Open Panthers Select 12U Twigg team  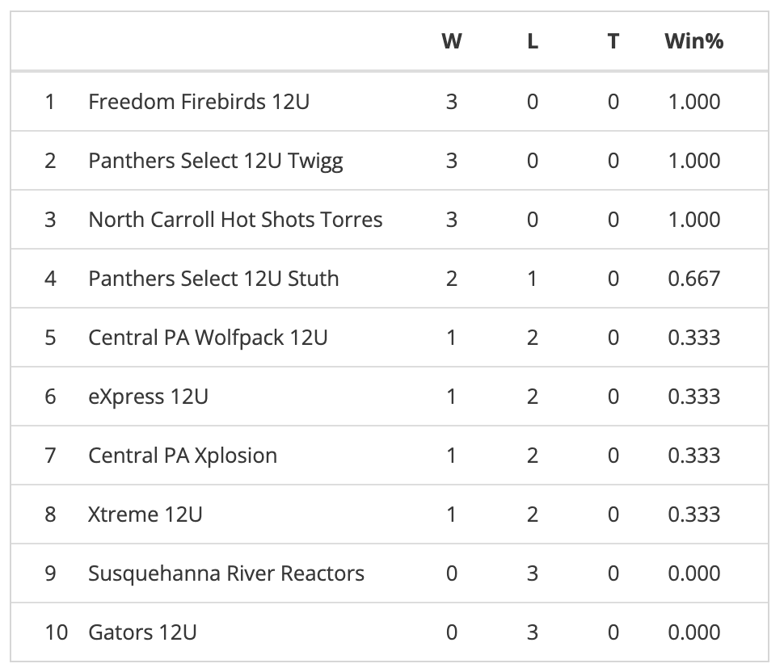(x=215, y=161)
